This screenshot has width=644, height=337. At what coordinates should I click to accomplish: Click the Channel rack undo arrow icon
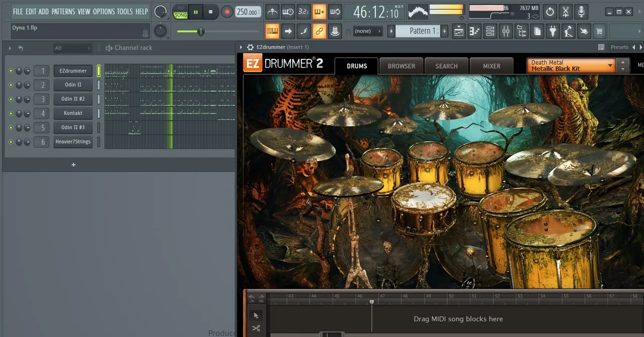pyautogui.click(x=21, y=48)
